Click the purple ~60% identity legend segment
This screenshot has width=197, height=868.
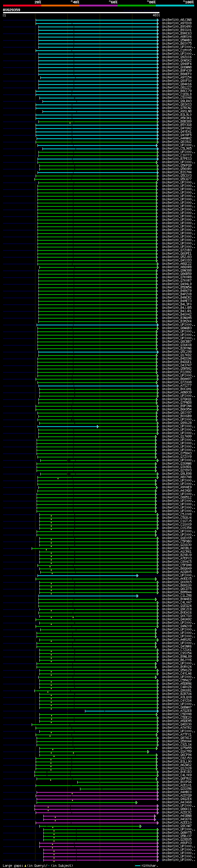[x=98, y=6]
